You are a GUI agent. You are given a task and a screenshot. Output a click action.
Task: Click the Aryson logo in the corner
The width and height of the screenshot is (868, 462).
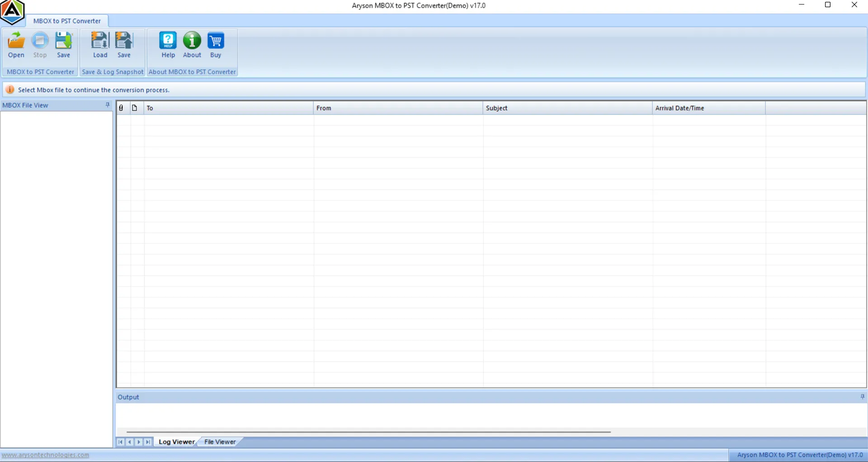[x=12, y=11]
